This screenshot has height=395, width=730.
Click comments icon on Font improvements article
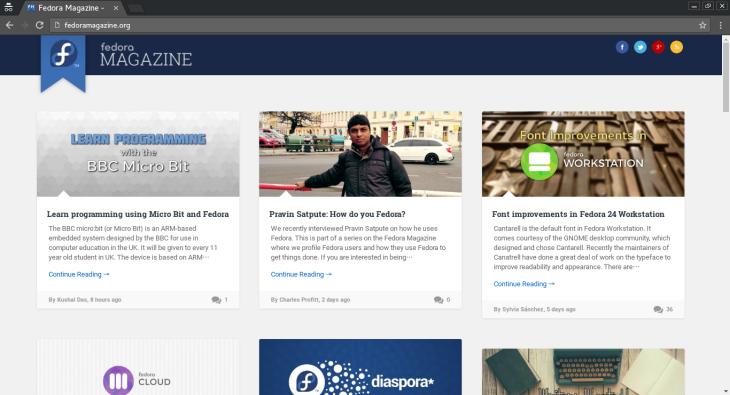pos(658,309)
